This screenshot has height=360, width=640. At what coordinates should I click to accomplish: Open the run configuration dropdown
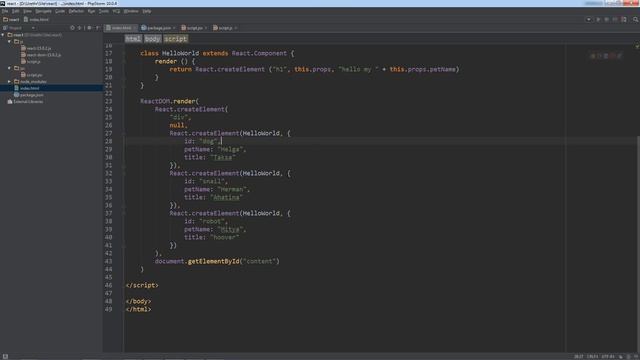(588, 20)
